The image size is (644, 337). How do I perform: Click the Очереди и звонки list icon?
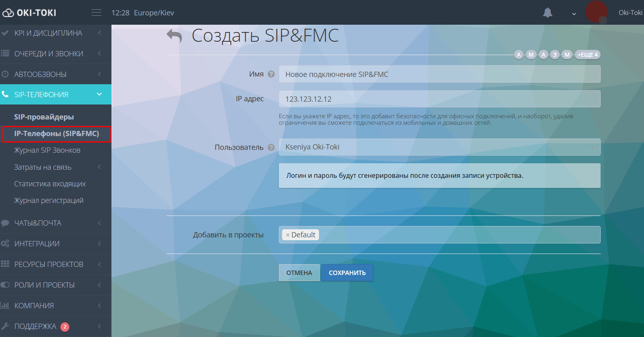5,53
